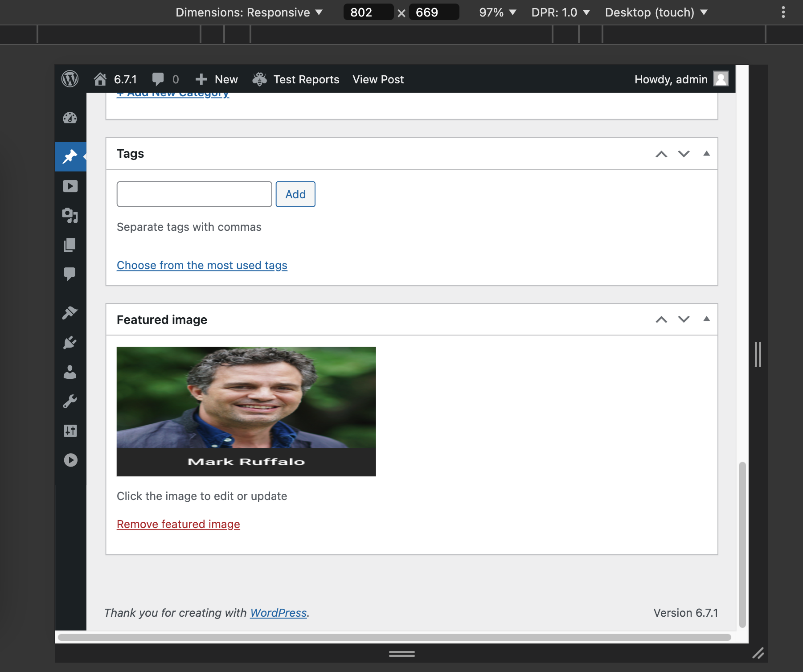Open the Posts pushpin sidebar icon

pyautogui.click(x=70, y=156)
